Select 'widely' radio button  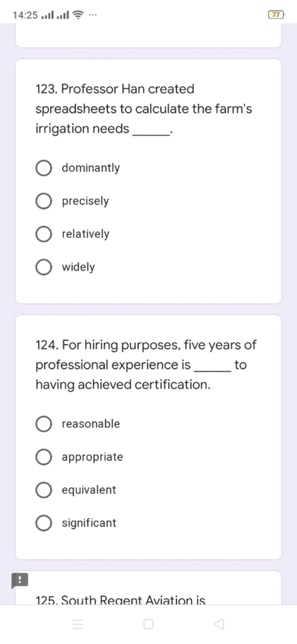pos(44,267)
